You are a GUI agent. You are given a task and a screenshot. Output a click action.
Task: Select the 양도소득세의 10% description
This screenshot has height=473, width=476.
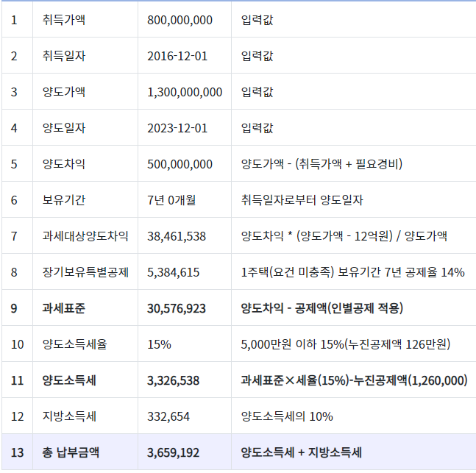[287, 416]
